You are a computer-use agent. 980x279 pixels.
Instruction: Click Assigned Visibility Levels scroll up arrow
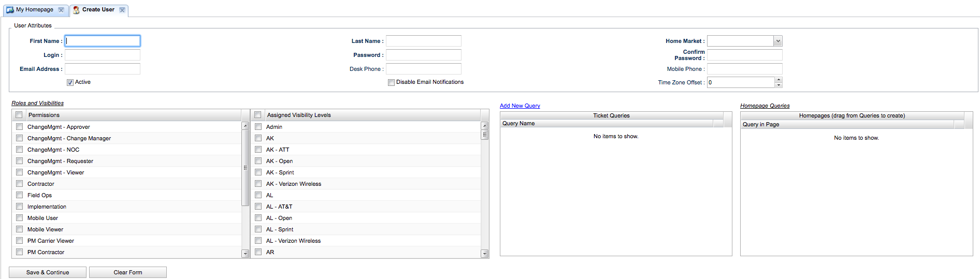pyautogui.click(x=485, y=126)
